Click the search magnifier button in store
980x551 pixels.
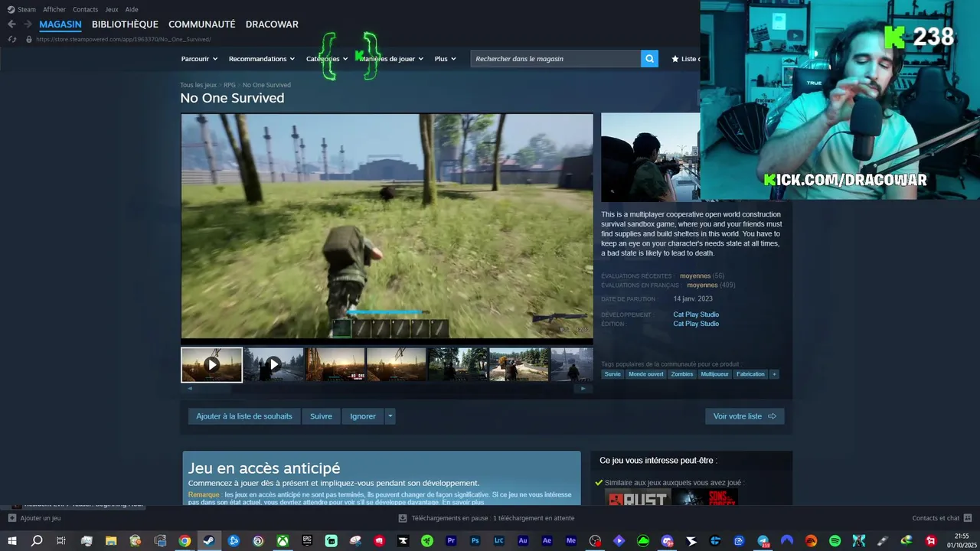[649, 59]
